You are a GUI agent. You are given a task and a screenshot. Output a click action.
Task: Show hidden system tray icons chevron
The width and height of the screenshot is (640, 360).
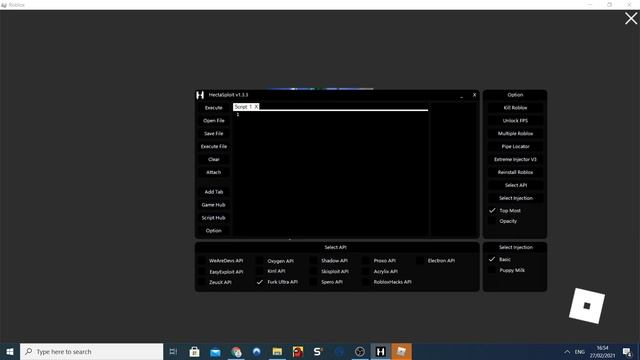pos(567,352)
